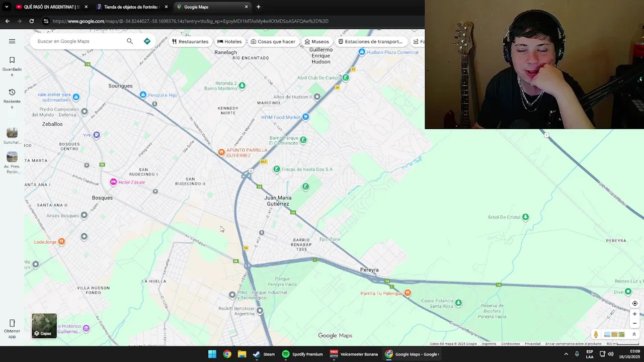Open the volume control in system tray
Image resolution: width=644 pixels, height=362 pixels.
click(610, 354)
